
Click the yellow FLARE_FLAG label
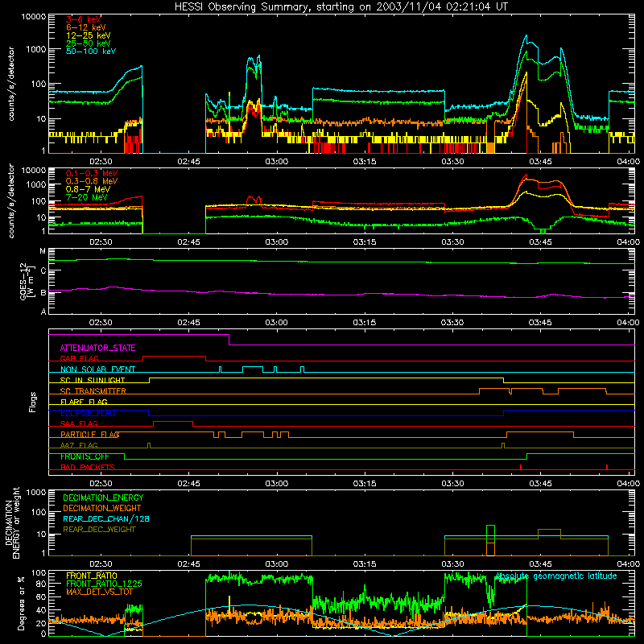point(84,402)
